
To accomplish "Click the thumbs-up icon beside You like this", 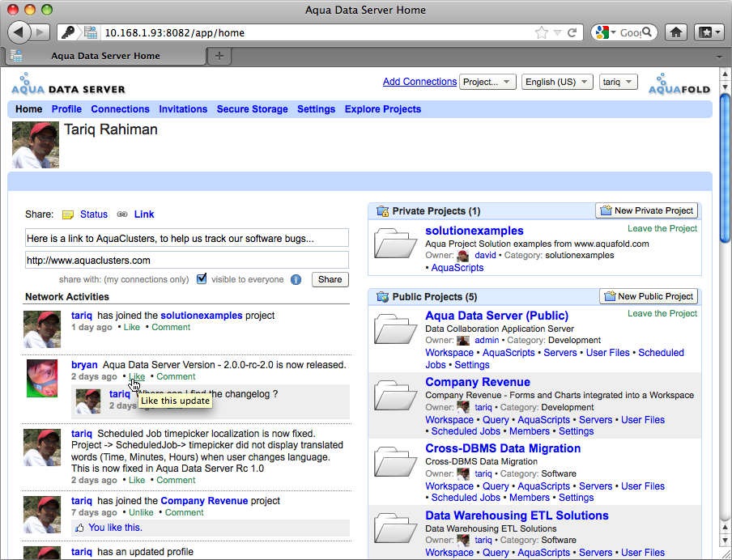I will [80, 528].
